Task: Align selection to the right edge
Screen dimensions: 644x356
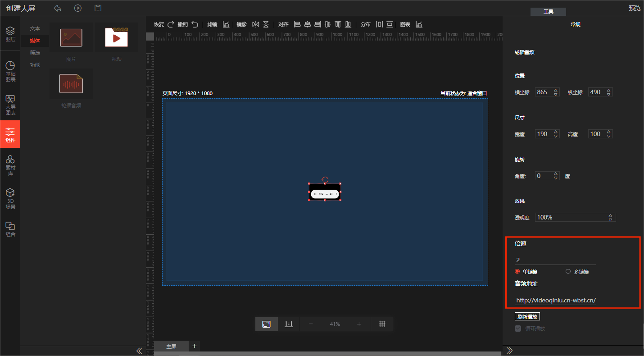Action: pos(317,24)
